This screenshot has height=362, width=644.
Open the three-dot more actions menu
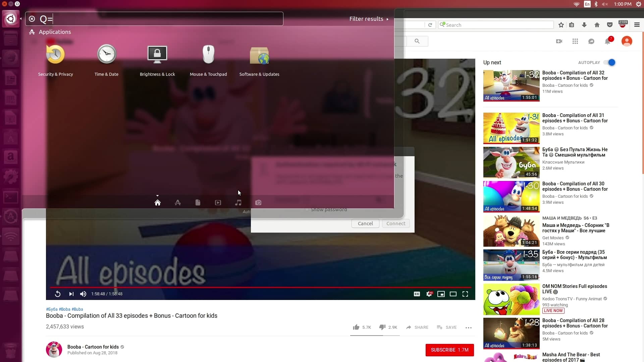click(x=469, y=327)
